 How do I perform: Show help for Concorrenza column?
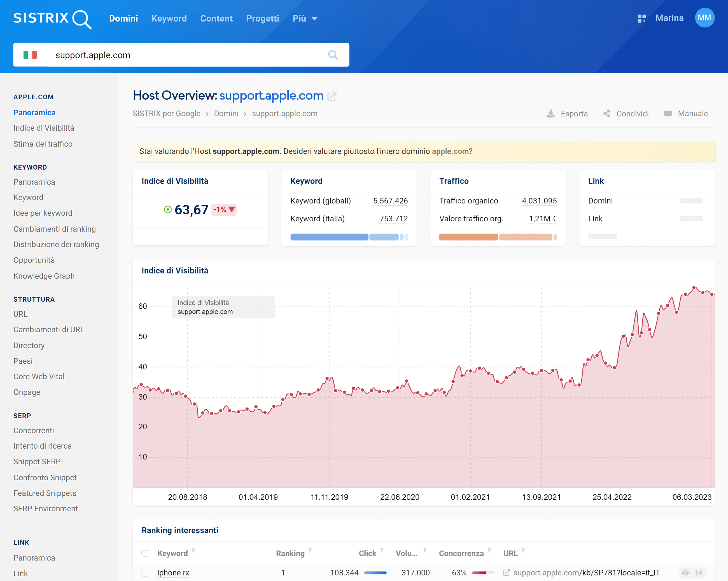coord(489,550)
